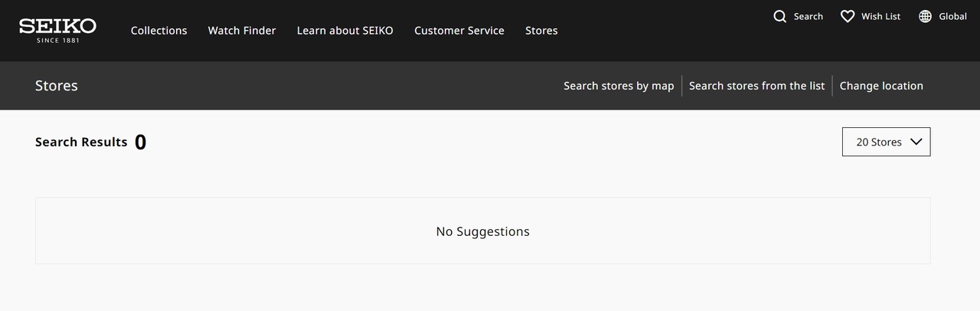Select Customer Service in navigation
980x311 pixels.
coord(459,31)
